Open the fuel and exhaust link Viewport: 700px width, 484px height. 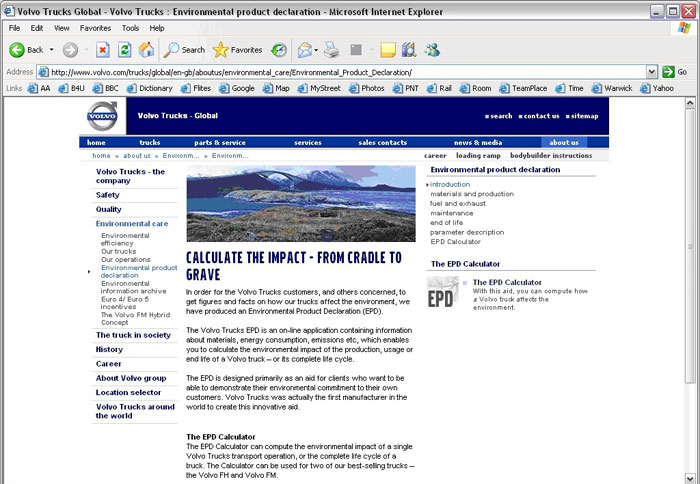[458, 204]
